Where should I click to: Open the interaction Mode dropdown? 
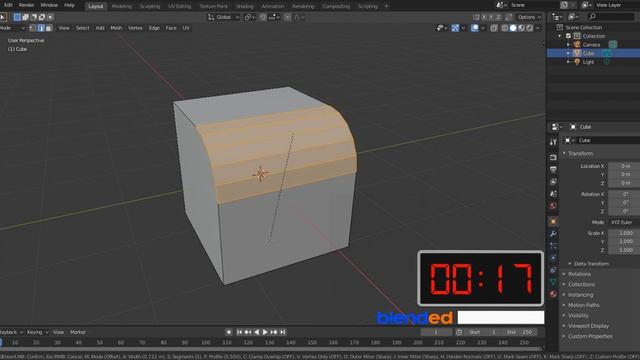click(12, 28)
